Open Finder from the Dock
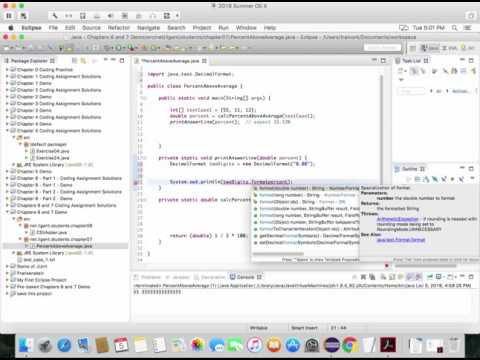Viewport: 480px width, 360px height. tap(25, 345)
